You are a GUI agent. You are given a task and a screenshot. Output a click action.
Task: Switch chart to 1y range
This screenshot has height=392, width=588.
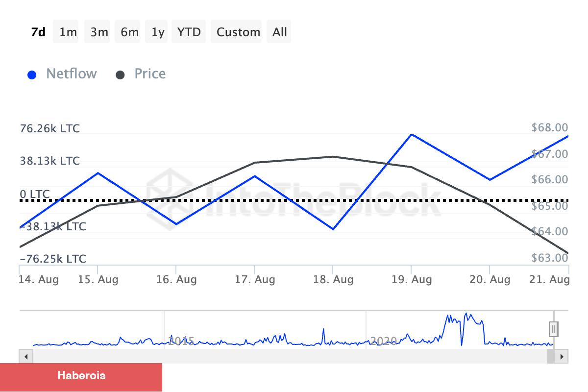pos(158,32)
